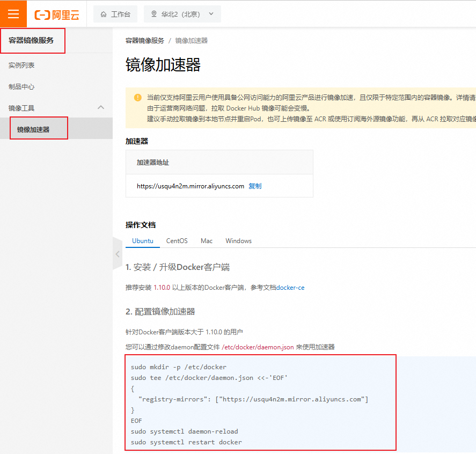The width and height of the screenshot is (476, 454).
Task: Open the 华北2（北京）region dropdown arrow
Action: pos(210,14)
